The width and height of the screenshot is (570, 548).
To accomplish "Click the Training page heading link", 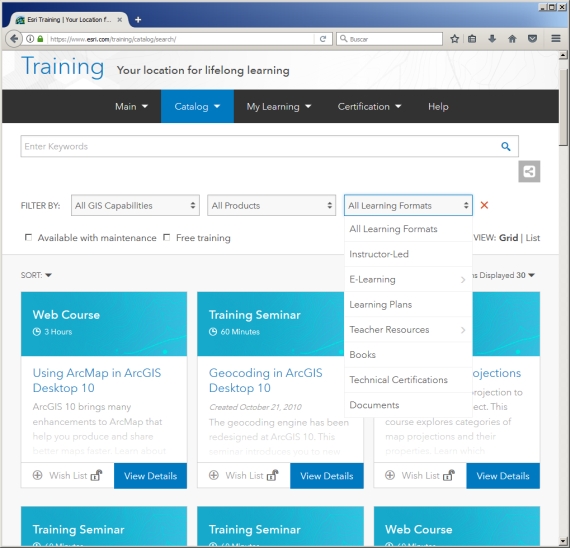I will [x=63, y=67].
